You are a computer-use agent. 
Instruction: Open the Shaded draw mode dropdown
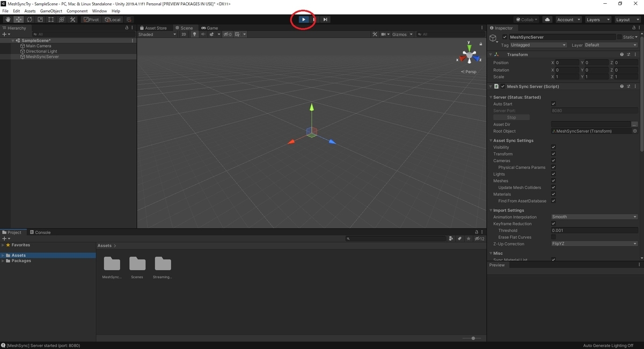157,34
